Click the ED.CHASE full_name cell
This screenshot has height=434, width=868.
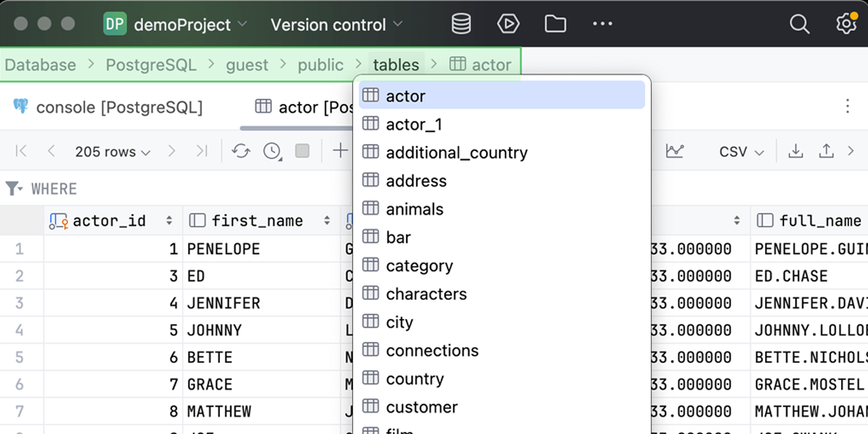(x=809, y=276)
